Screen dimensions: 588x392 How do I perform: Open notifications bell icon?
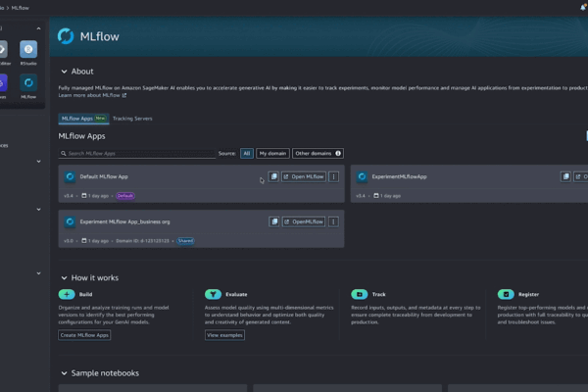click(583, 7)
